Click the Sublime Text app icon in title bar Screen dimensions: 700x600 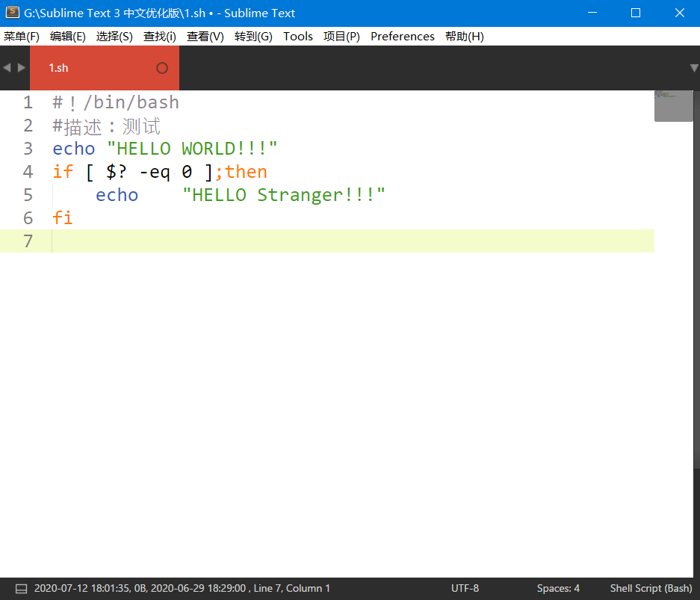pos(12,13)
